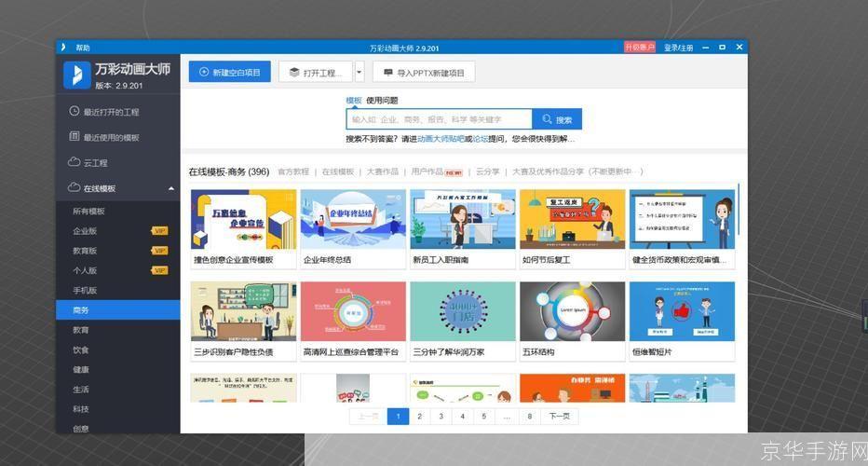Click the 万彩动画大师 logo icon
Screen dimensions: 868x466
77,75
